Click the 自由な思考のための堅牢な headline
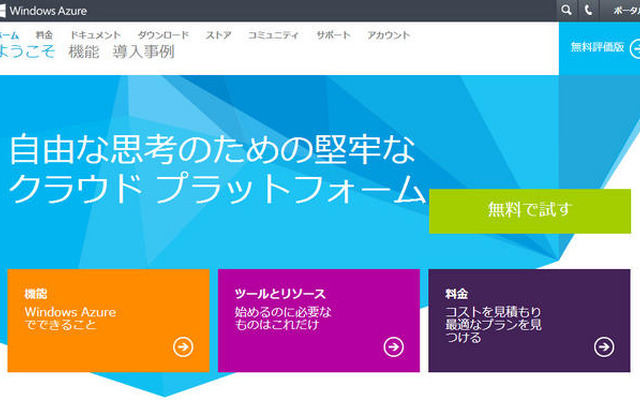The height and width of the screenshot is (400, 640). tap(212, 149)
